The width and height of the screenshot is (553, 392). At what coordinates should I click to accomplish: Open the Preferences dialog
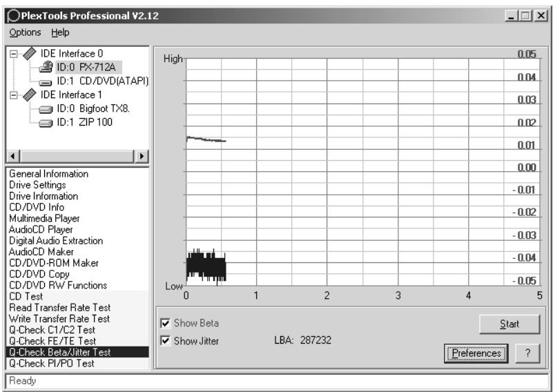[x=476, y=353]
